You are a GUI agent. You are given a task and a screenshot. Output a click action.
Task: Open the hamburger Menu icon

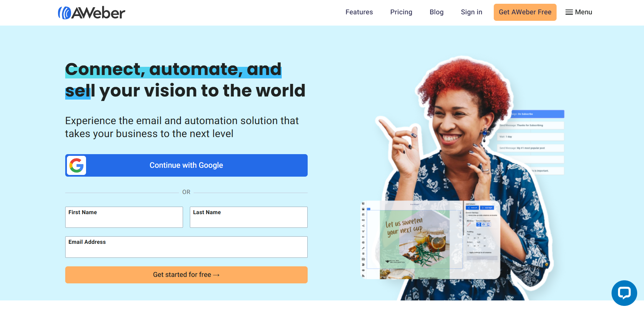point(569,12)
